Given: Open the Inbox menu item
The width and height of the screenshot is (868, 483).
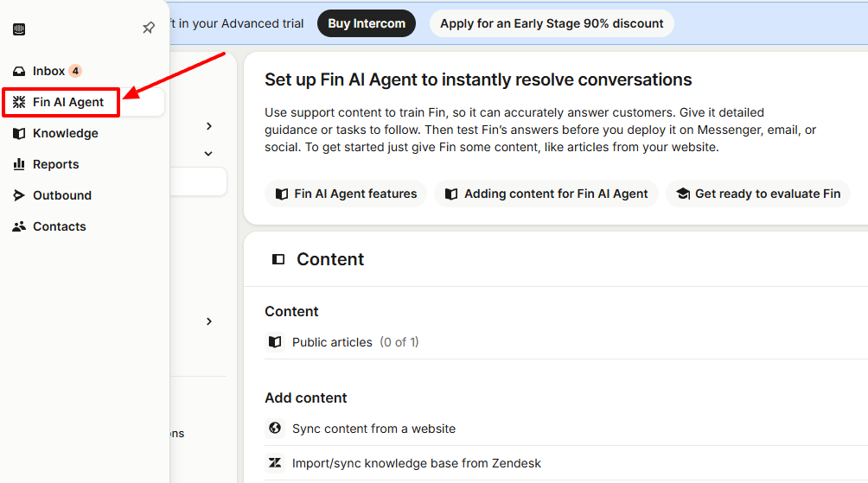Looking at the screenshot, I should (x=48, y=71).
